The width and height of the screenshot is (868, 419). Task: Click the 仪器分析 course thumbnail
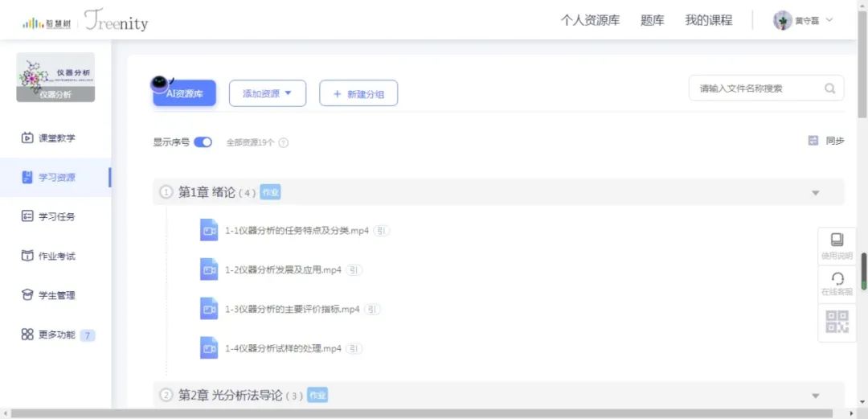point(55,77)
